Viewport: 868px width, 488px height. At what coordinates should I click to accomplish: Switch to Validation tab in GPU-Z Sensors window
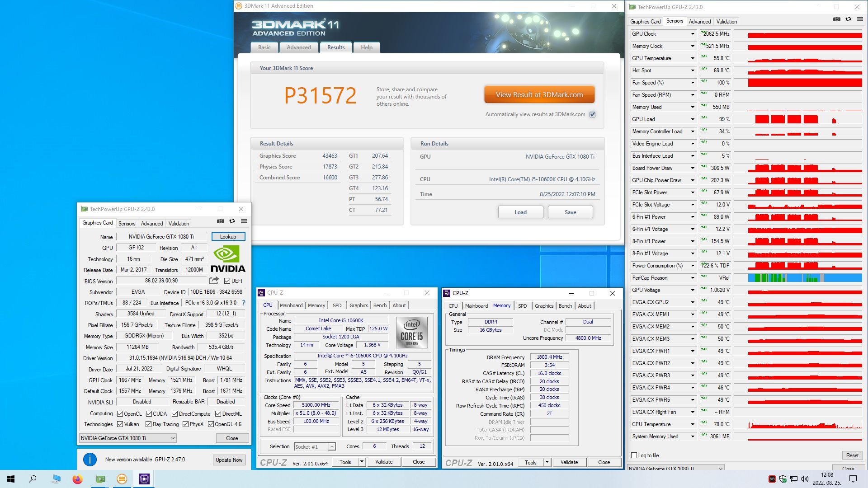726,22
